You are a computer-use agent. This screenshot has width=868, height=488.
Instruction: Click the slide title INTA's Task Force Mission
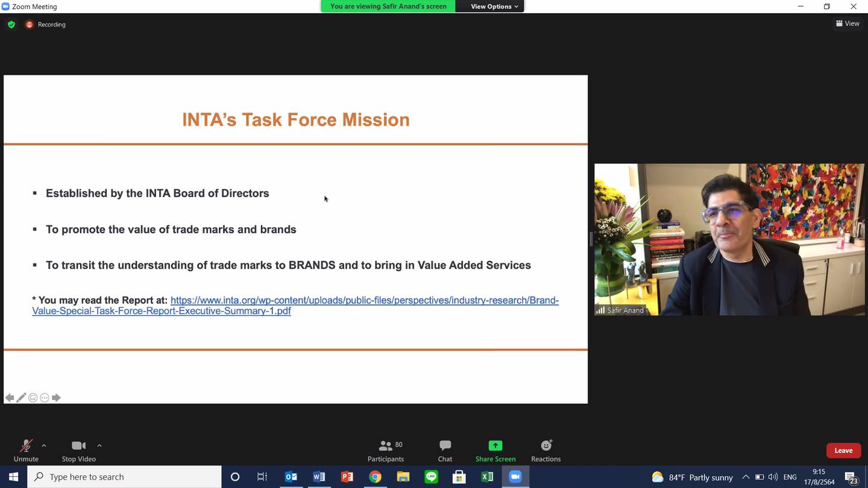[296, 119]
